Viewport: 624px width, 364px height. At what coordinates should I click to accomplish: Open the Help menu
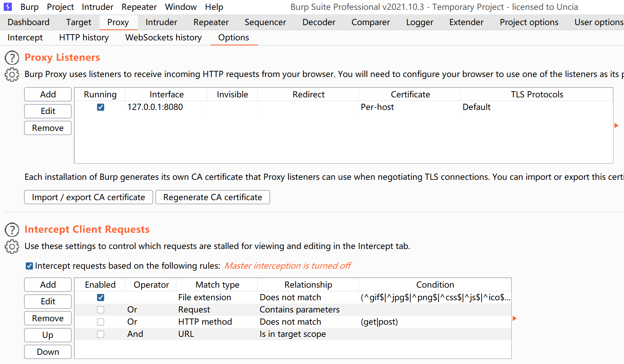pyautogui.click(x=214, y=7)
